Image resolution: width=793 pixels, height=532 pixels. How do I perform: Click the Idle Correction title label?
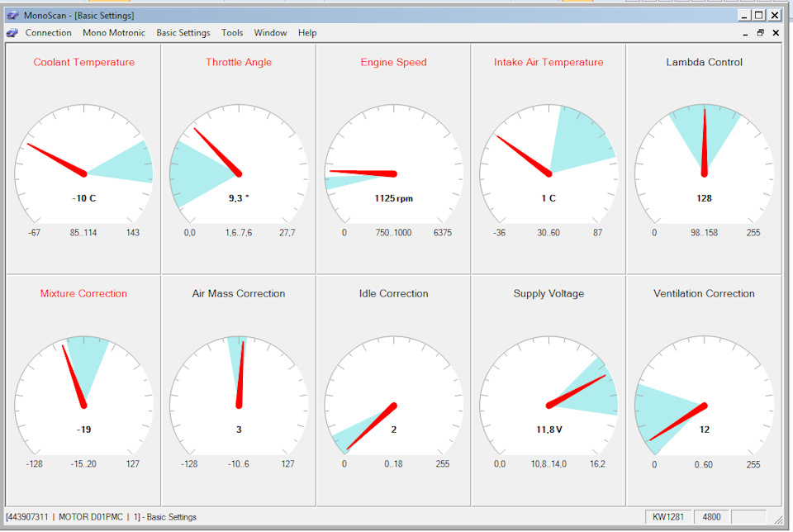[393, 293]
